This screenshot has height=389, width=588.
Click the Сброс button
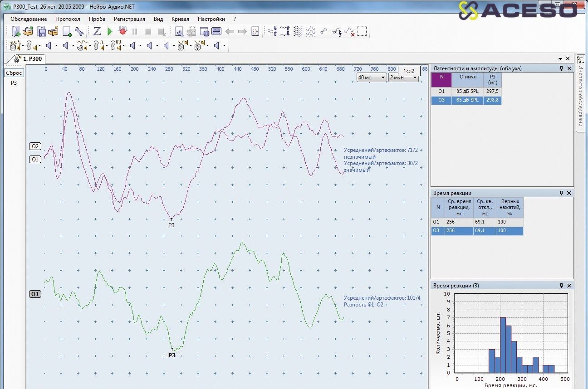point(14,73)
